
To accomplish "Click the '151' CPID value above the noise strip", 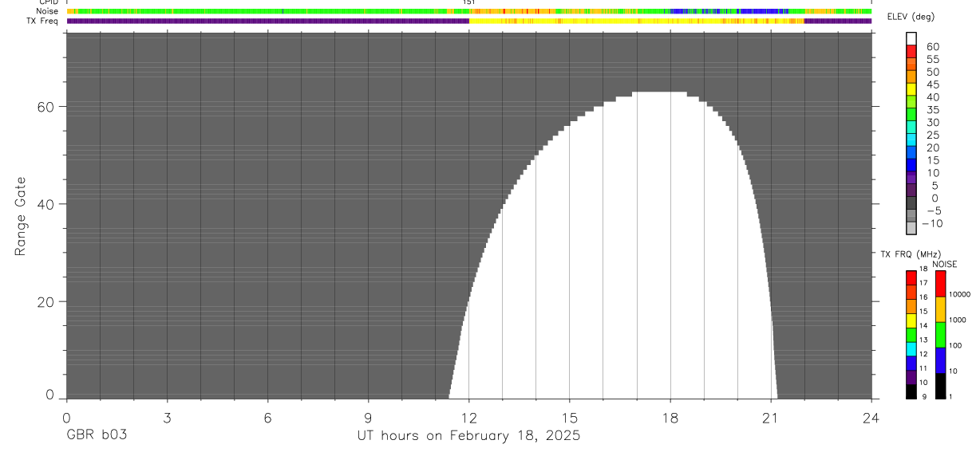I will coord(469,2).
